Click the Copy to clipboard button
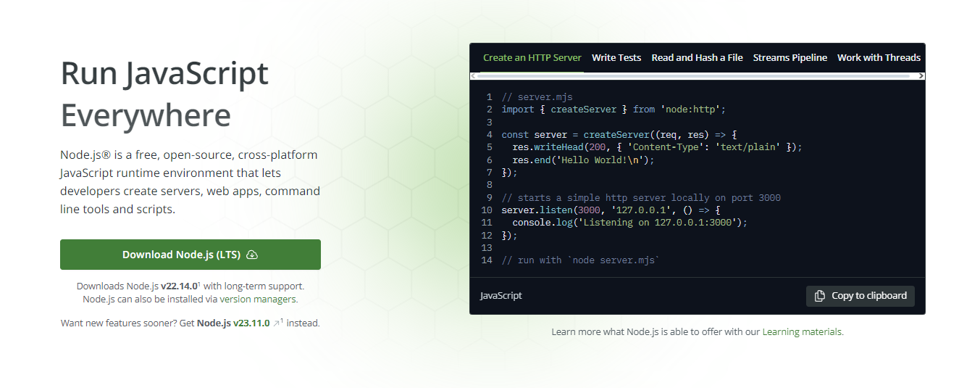 point(860,296)
